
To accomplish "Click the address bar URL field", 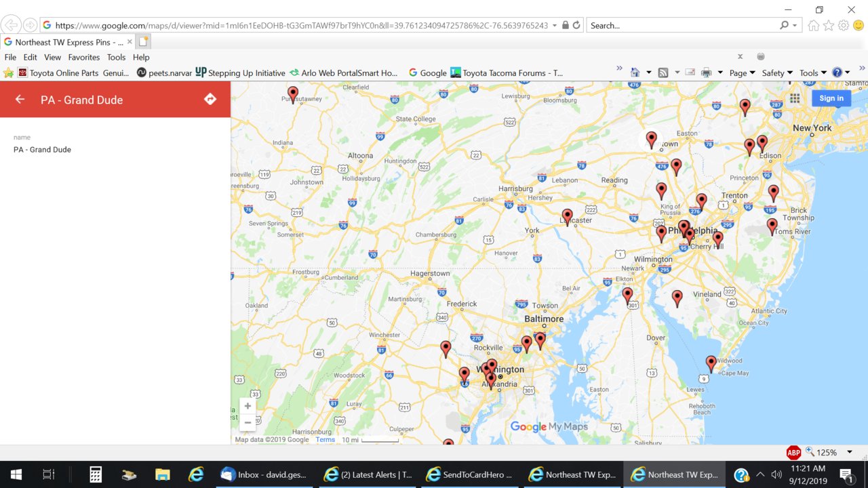I will point(302,25).
